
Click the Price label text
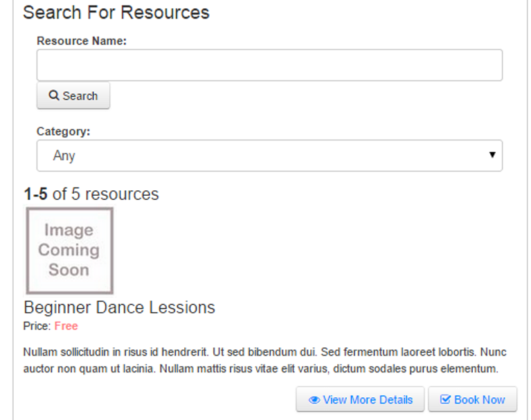37,326
